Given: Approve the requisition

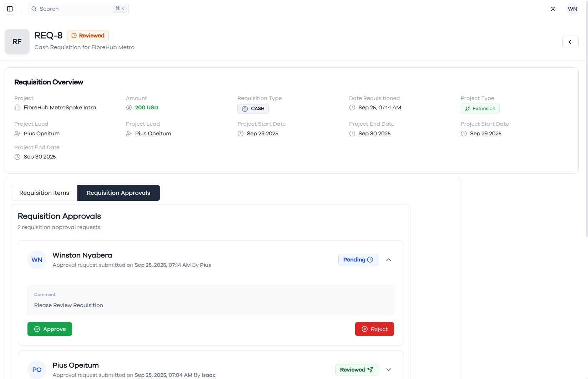Looking at the screenshot, I should [50, 329].
